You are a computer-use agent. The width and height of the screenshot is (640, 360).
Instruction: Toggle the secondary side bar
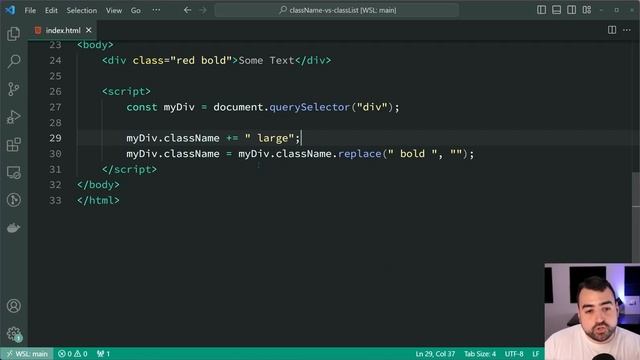pyautogui.click(x=571, y=10)
